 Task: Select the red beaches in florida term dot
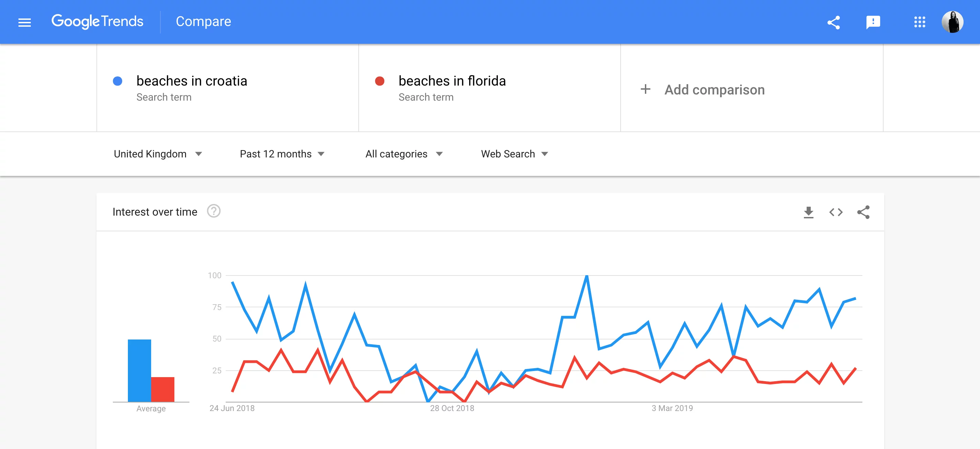(x=380, y=81)
